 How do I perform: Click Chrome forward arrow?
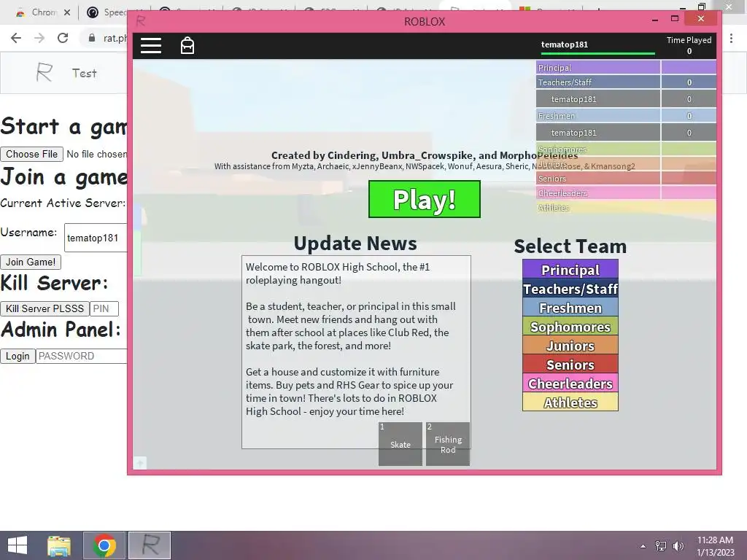[x=39, y=38]
